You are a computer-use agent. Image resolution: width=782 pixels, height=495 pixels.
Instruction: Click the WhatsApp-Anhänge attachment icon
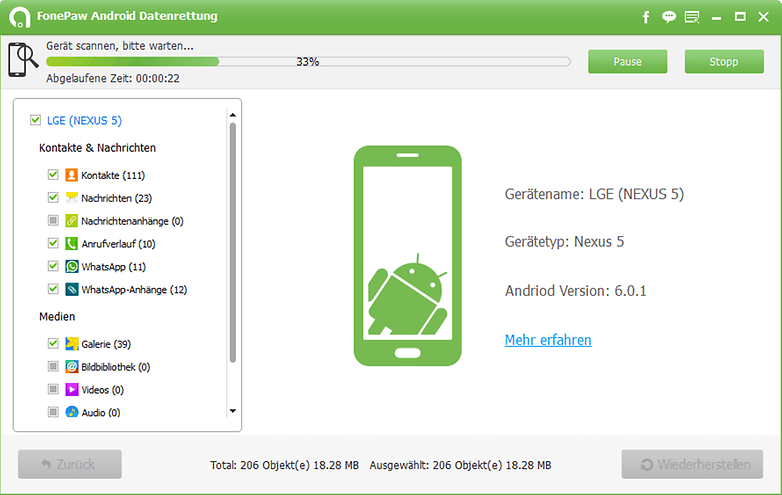[71, 290]
